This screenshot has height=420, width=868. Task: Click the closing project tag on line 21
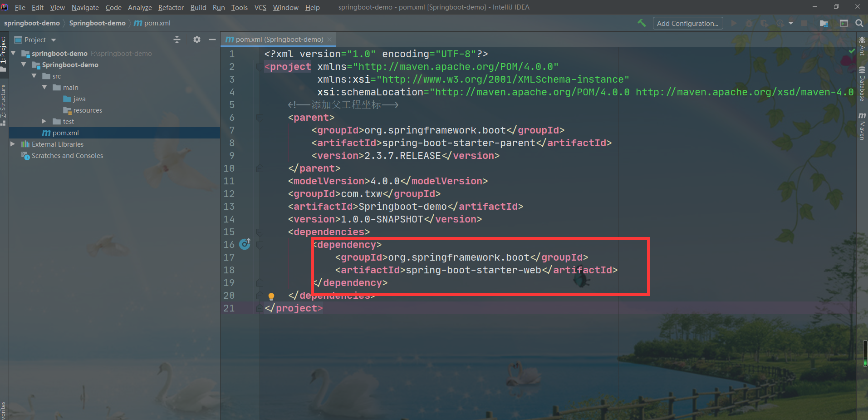[x=294, y=308]
